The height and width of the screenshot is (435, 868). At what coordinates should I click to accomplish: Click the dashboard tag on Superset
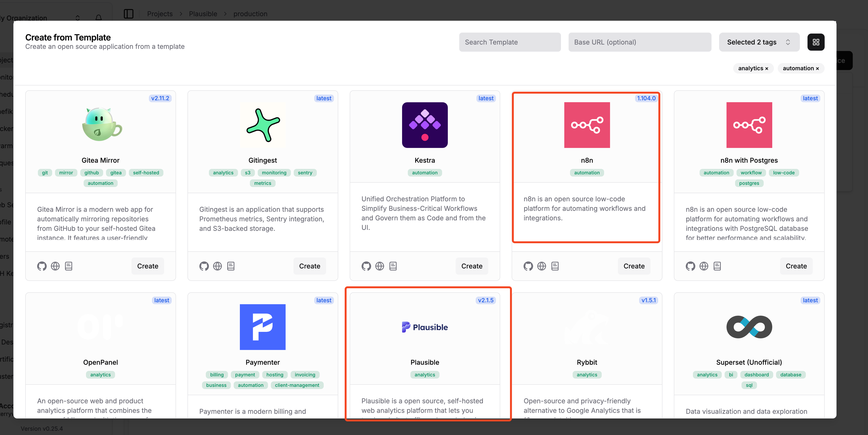point(757,375)
